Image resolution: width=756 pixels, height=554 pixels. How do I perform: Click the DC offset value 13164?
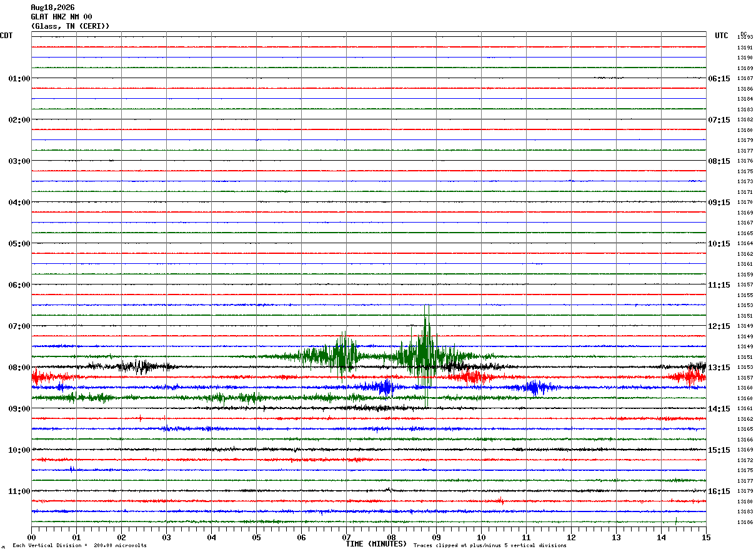pyautogui.click(x=745, y=244)
